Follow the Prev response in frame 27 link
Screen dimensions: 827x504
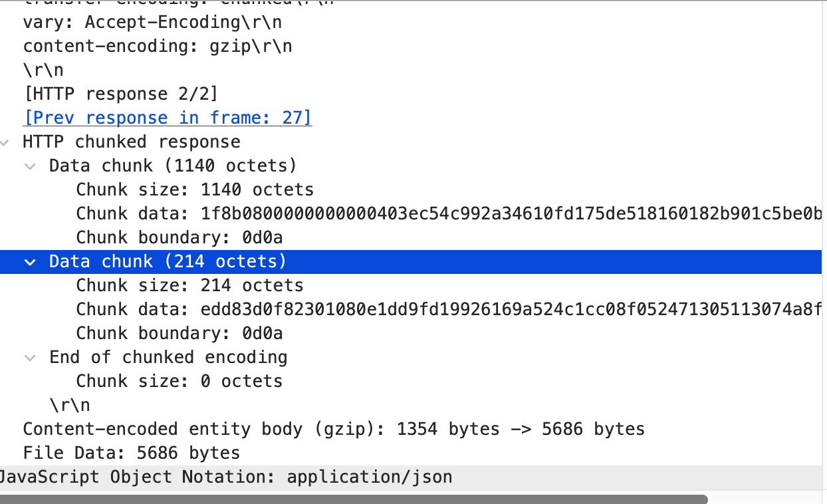pos(167,118)
